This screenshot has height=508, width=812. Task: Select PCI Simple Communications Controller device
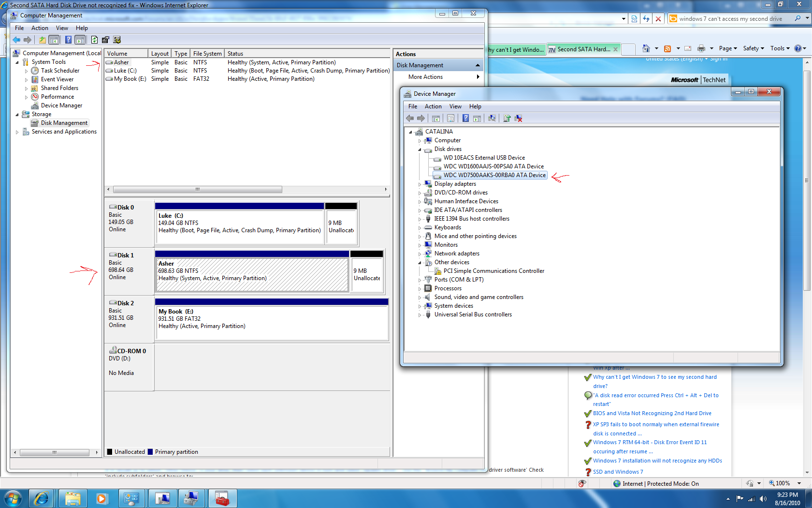click(494, 271)
